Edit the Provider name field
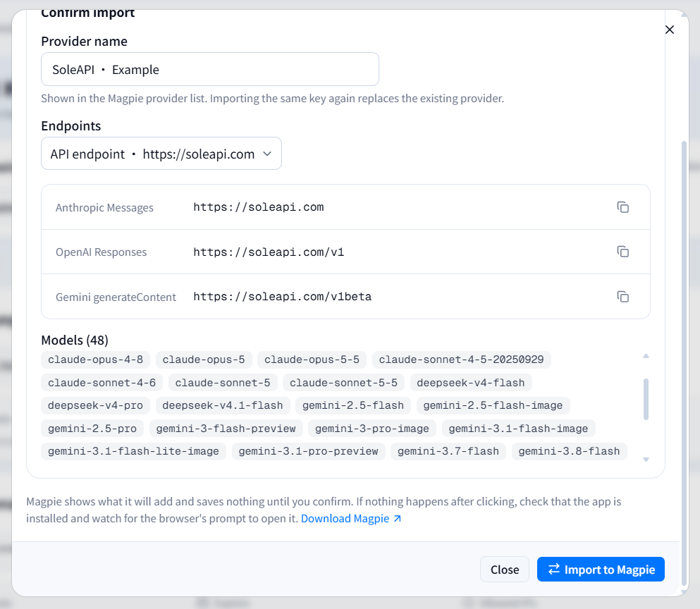 210,69
